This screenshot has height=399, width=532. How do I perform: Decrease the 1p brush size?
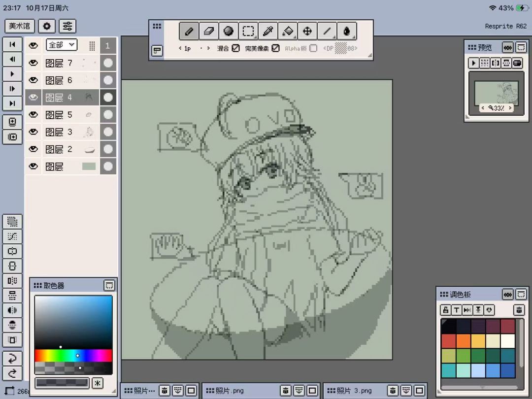pos(180,48)
